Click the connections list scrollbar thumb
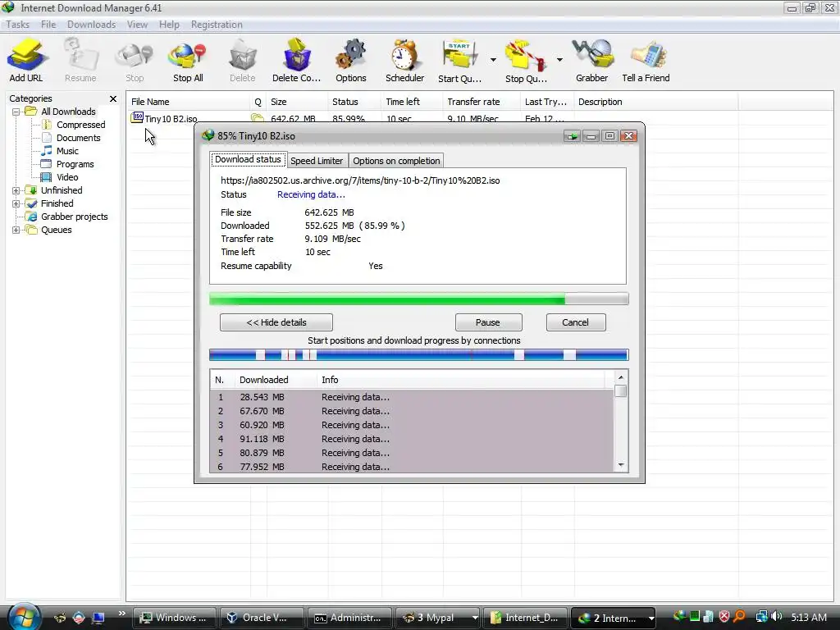 click(x=621, y=391)
